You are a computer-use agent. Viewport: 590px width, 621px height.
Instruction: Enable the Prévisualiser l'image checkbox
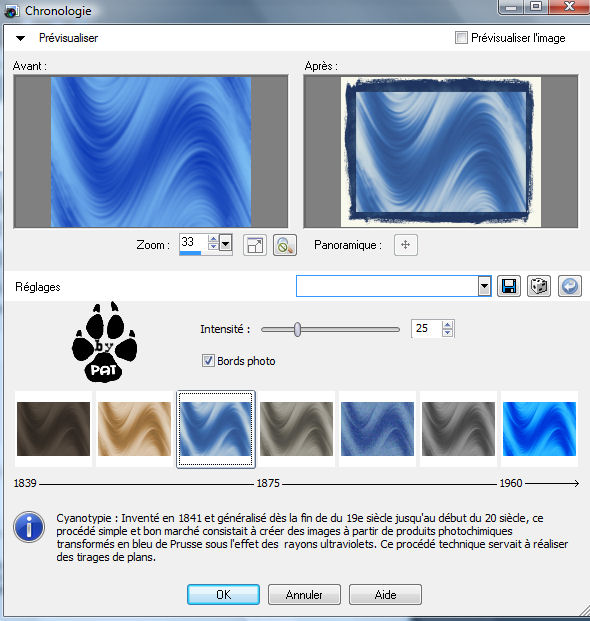pos(461,38)
